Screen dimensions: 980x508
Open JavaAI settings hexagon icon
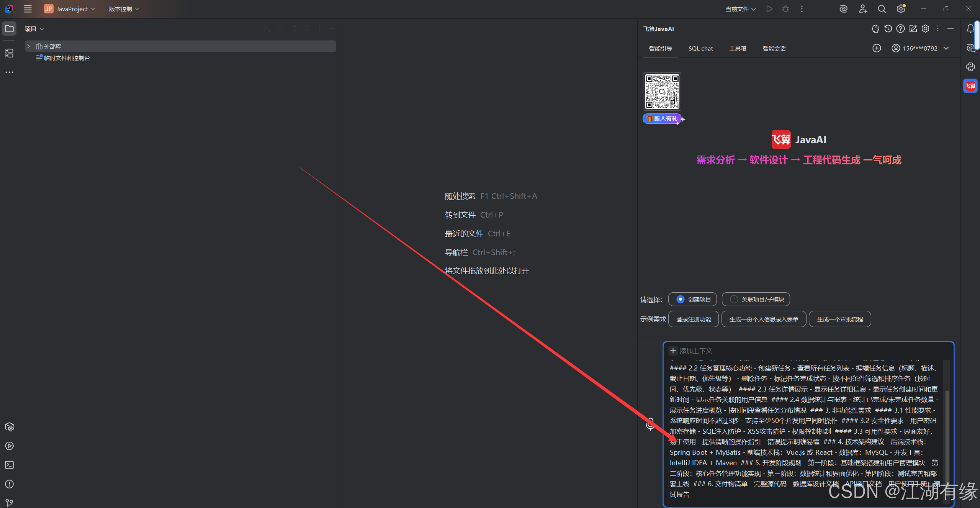[926, 29]
